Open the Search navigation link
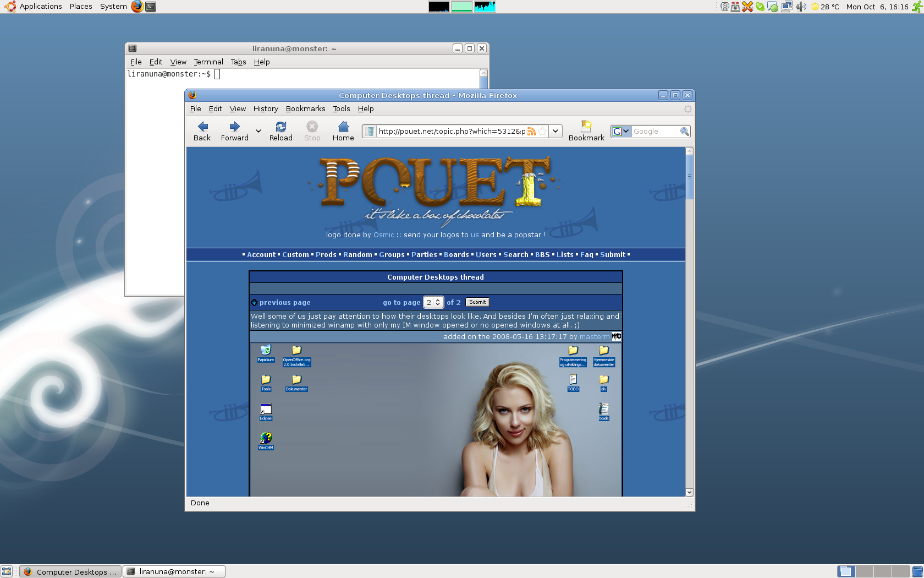This screenshot has width=924, height=578. [516, 254]
